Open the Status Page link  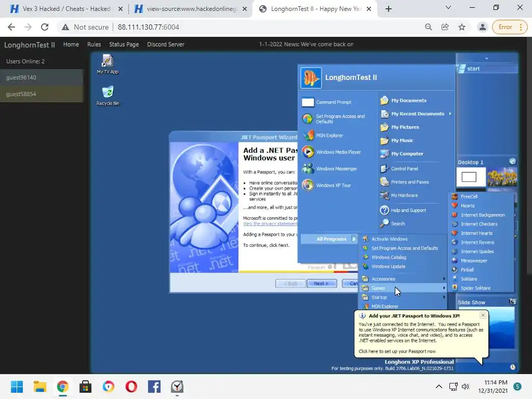click(x=124, y=45)
